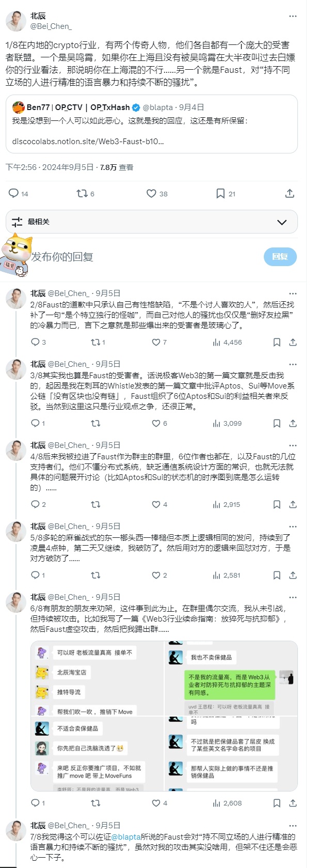
Task: Open the more options menu on the main post
Action: pyautogui.click(x=293, y=16)
